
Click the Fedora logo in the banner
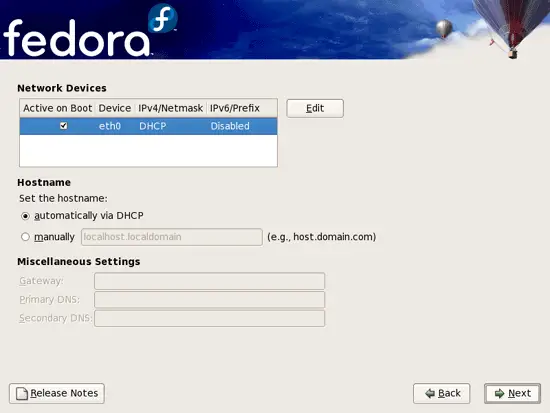pyautogui.click(x=89, y=31)
